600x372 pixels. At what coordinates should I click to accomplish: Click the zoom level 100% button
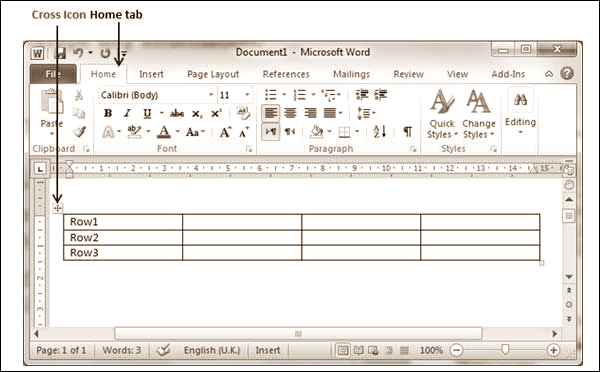[x=431, y=350]
